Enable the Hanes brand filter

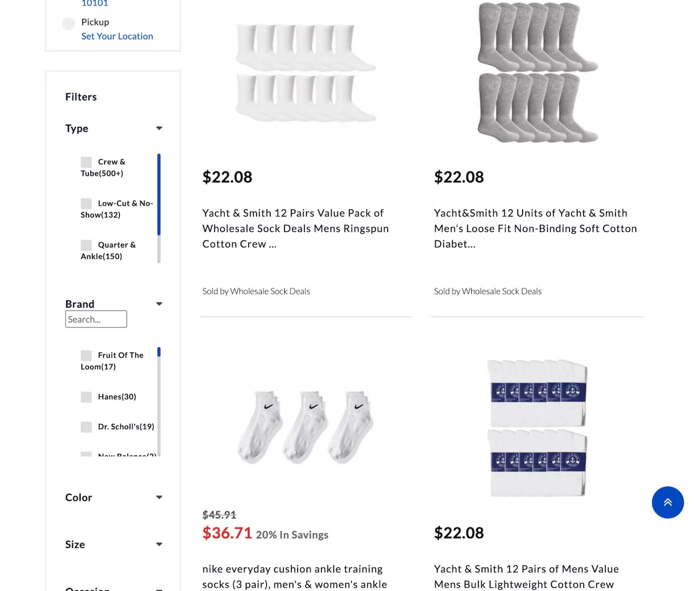tap(86, 397)
